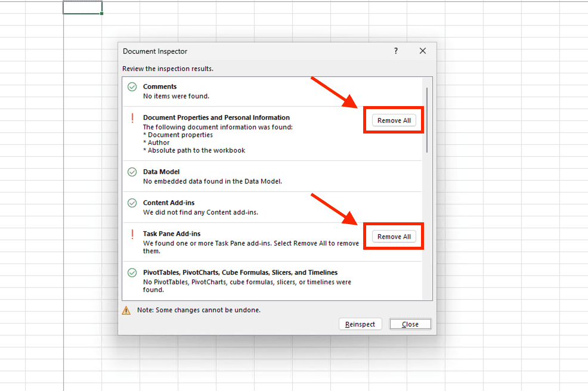Click the Data Model heading
This screenshot has width=588, height=391.
click(x=161, y=172)
